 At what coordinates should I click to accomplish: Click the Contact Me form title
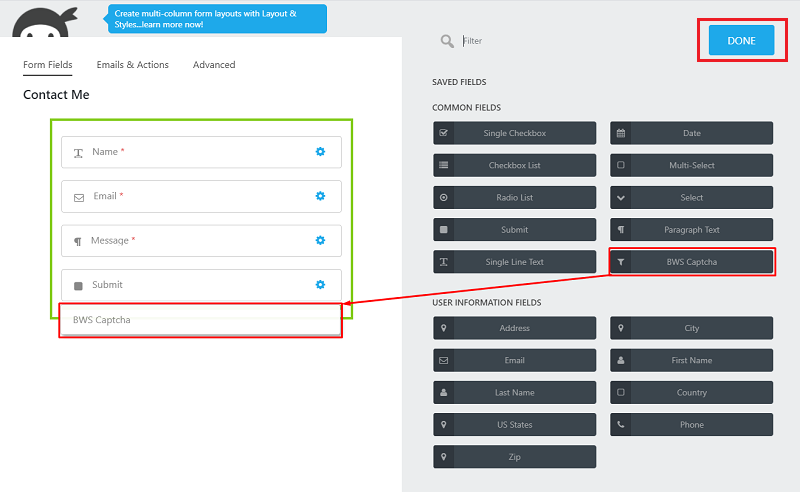pyautogui.click(x=56, y=95)
